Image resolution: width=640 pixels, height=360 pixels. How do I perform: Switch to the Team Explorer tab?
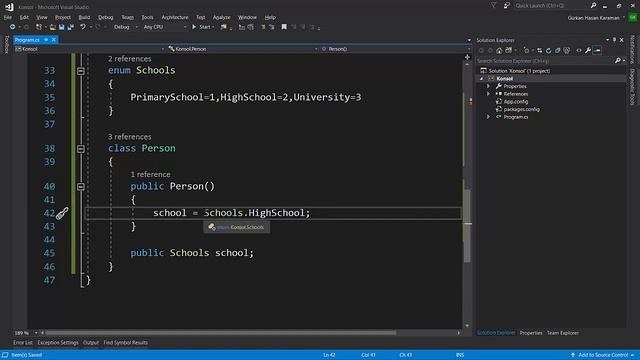point(562,333)
